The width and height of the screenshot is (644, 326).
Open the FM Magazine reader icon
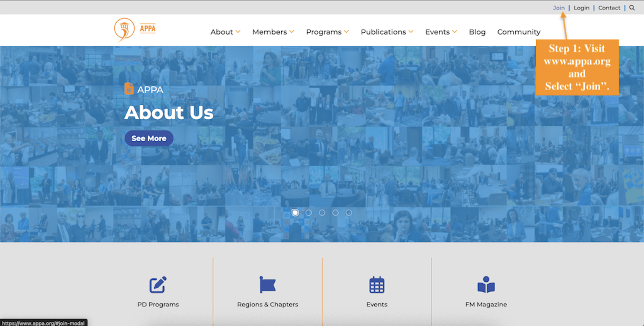(x=486, y=285)
